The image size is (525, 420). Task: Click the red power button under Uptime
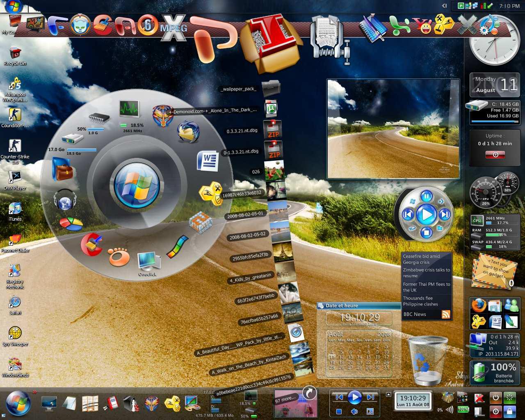coord(495,155)
